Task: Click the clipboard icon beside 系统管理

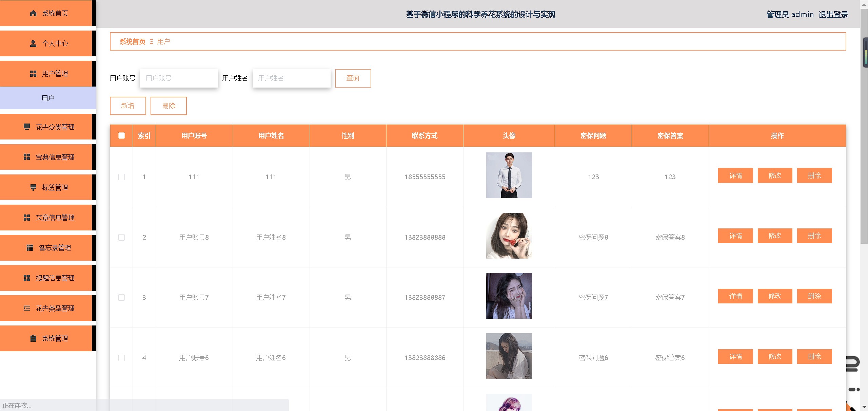Action: click(33, 338)
